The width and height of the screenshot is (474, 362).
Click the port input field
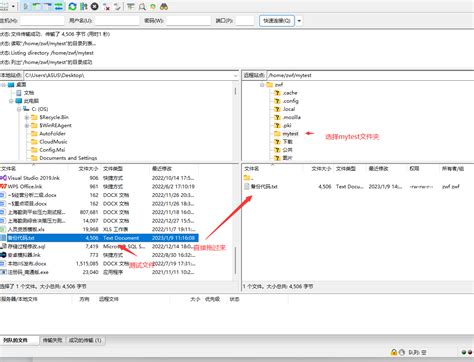[245, 21]
